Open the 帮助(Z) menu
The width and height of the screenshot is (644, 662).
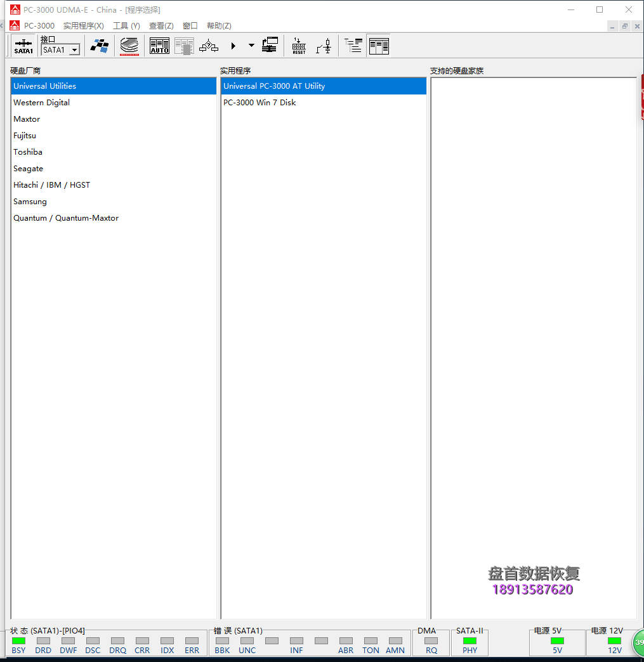click(219, 26)
